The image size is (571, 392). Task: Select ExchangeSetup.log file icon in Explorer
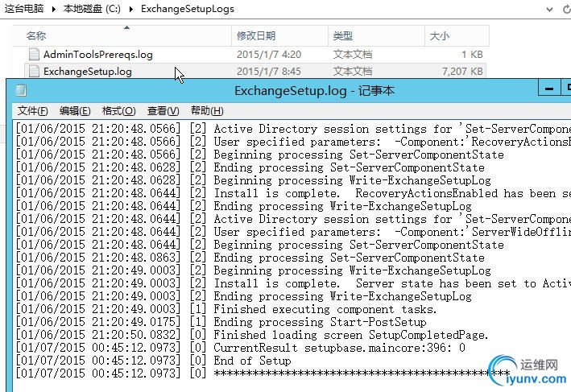click(34, 71)
